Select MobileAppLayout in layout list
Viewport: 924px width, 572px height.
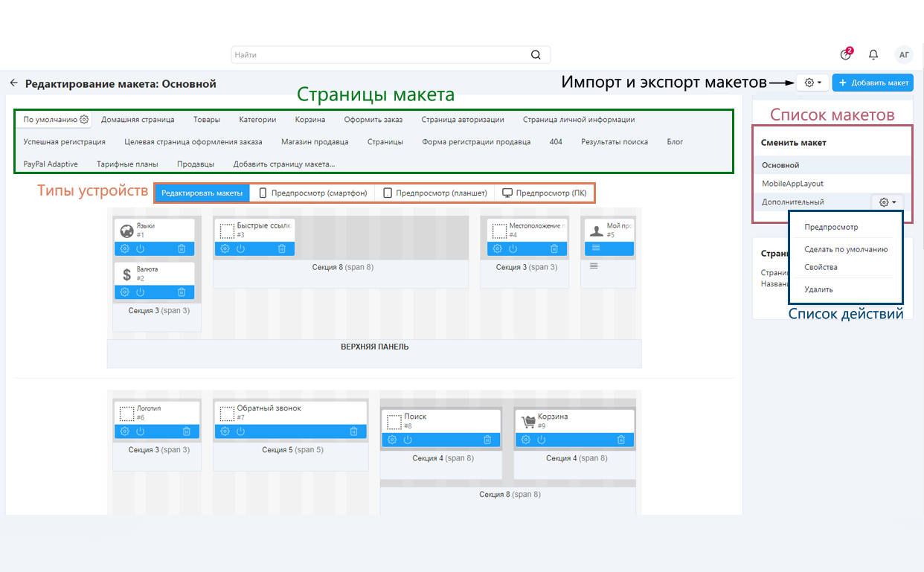(792, 183)
